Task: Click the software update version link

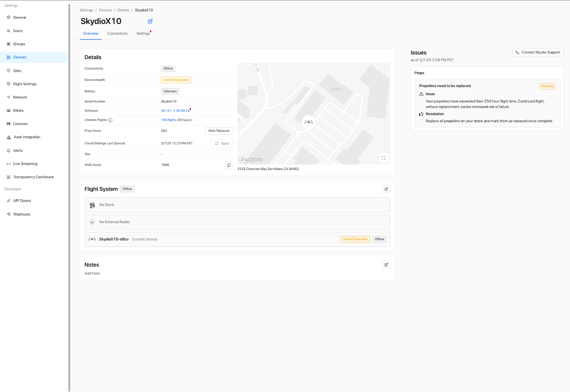Action: [x=175, y=111]
